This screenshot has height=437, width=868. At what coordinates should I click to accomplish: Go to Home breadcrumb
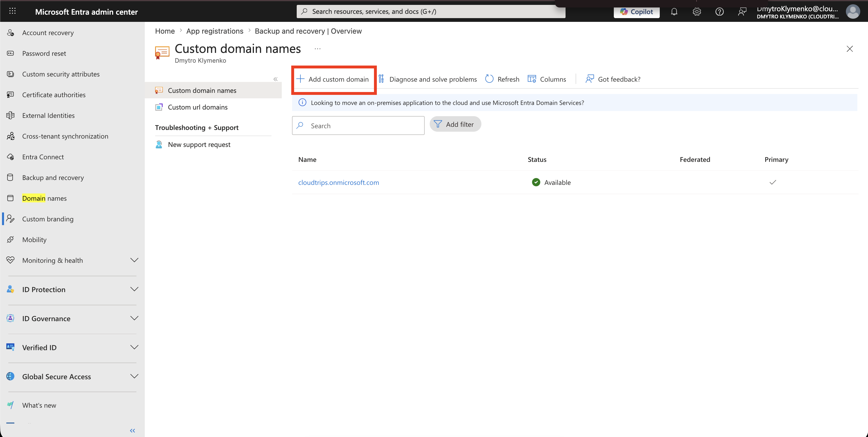[x=165, y=31]
